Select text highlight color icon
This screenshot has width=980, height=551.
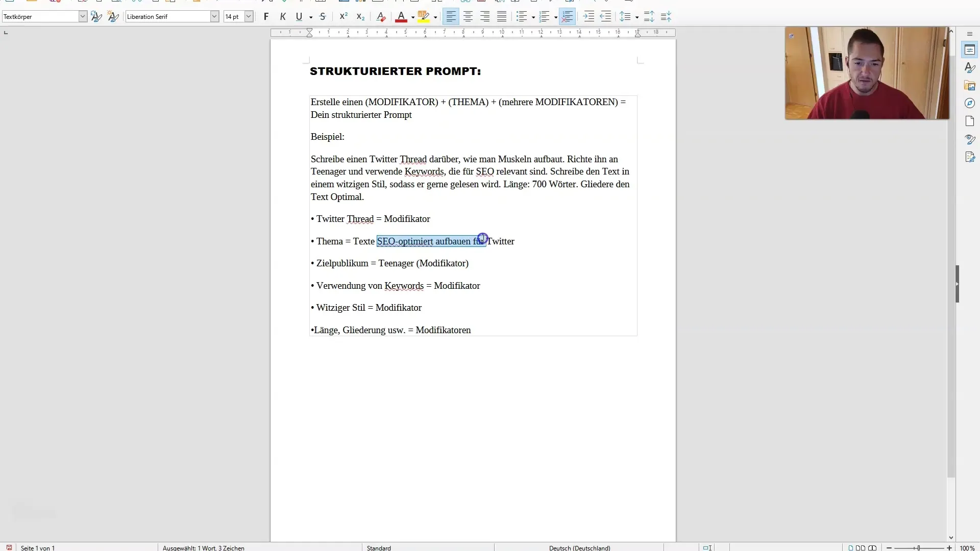pos(423,16)
